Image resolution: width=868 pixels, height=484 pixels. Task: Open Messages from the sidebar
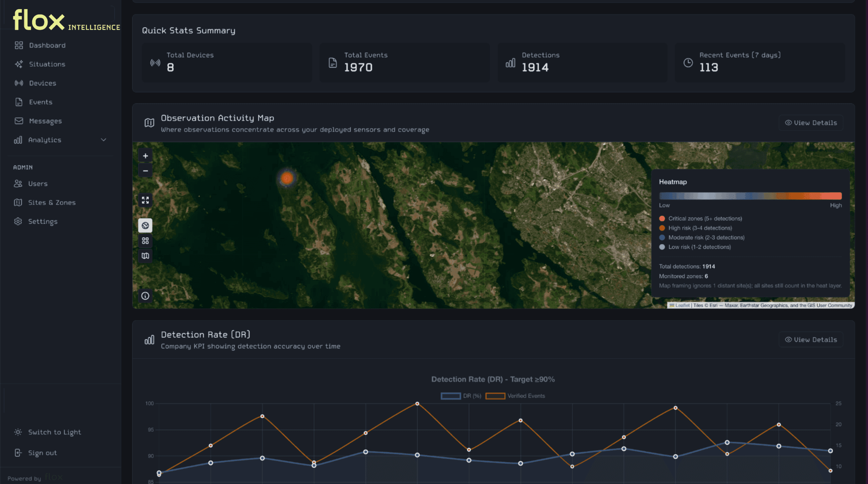pos(45,121)
